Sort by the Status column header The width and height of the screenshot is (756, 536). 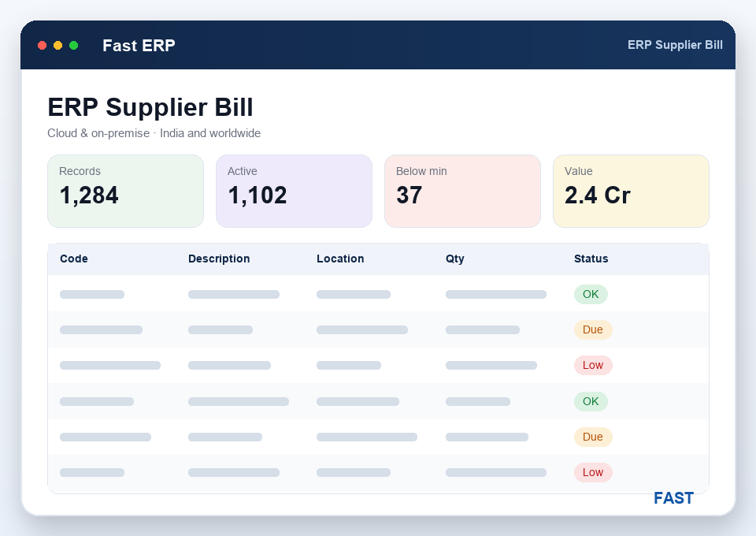pyautogui.click(x=591, y=259)
